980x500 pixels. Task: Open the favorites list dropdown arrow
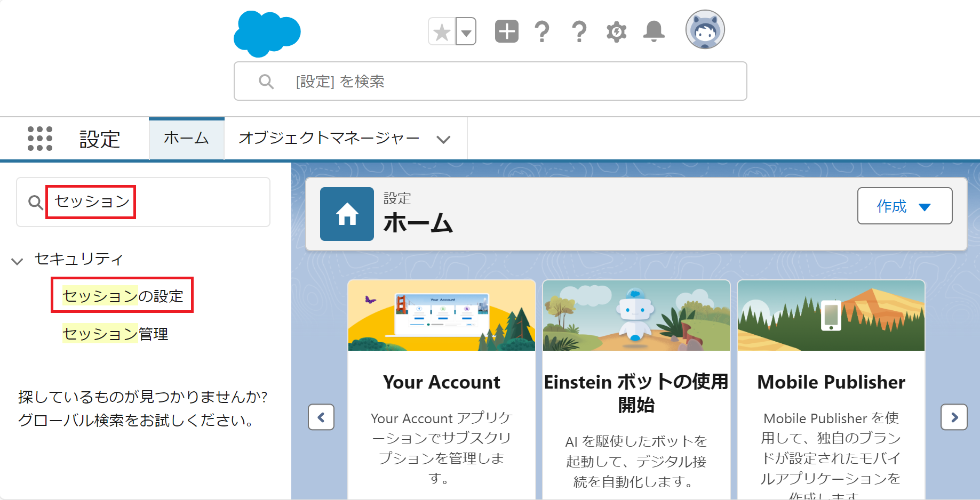466,32
